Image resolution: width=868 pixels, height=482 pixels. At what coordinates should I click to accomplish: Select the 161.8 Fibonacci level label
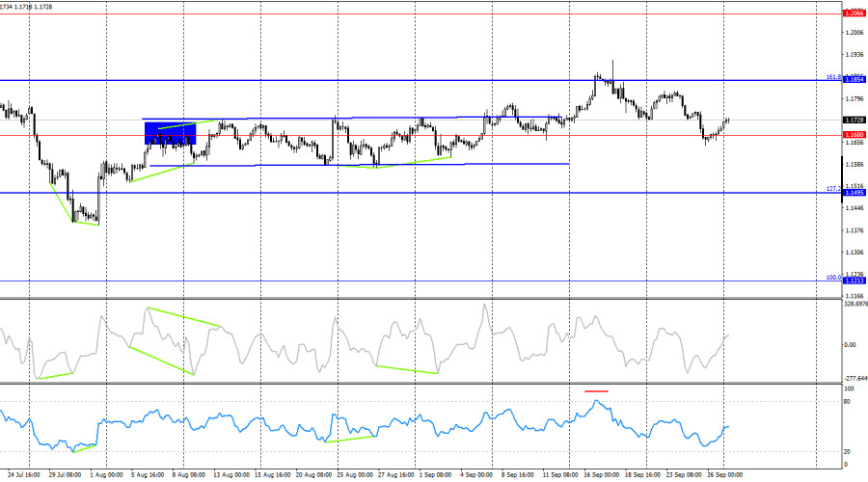833,76
